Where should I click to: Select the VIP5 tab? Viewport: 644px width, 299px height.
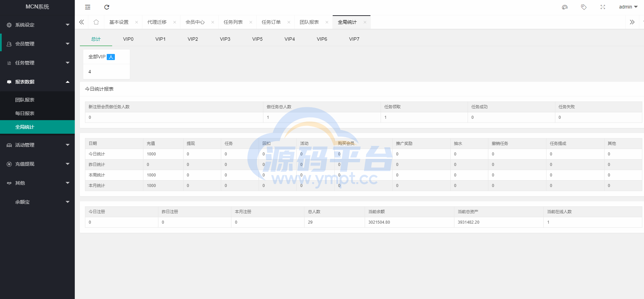(x=257, y=39)
